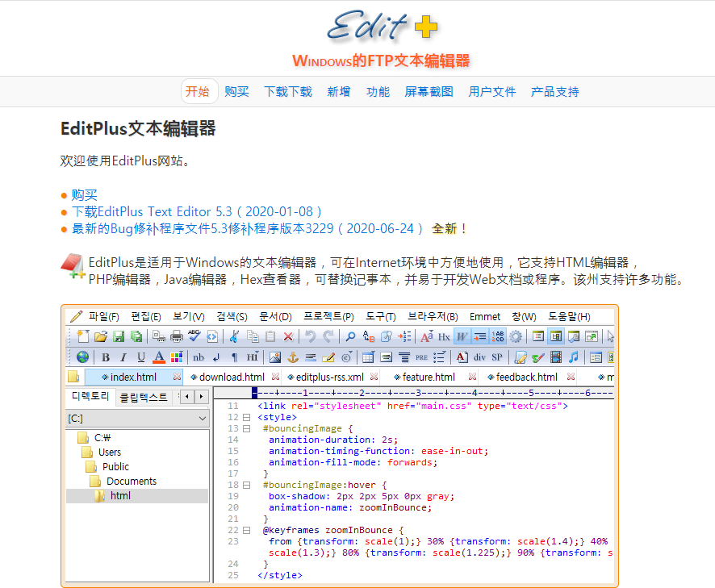Click the Underline U icon
715x588 pixels.
click(141, 357)
